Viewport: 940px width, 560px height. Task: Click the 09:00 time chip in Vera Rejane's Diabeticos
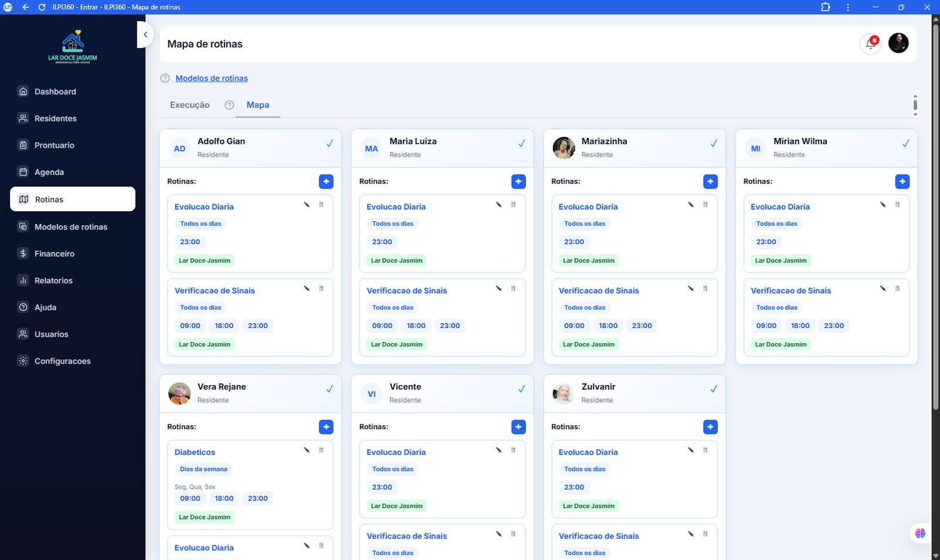(190, 498)
